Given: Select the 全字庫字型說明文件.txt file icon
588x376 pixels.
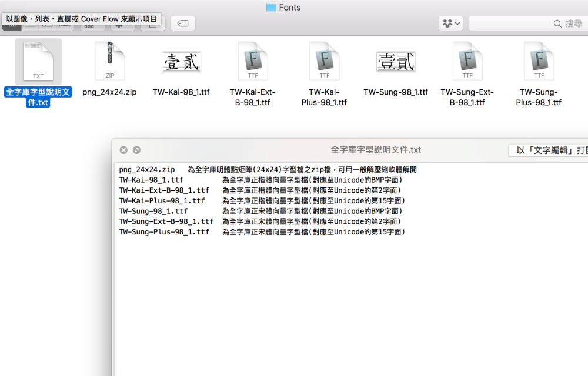Looking at the screenshot, I should click(x=38, y=62).
